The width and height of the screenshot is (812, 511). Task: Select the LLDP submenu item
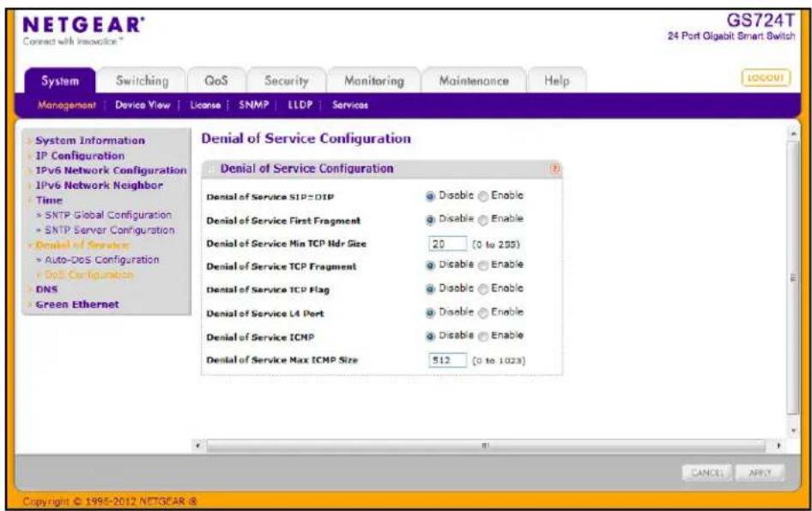[x=300, y=105]
